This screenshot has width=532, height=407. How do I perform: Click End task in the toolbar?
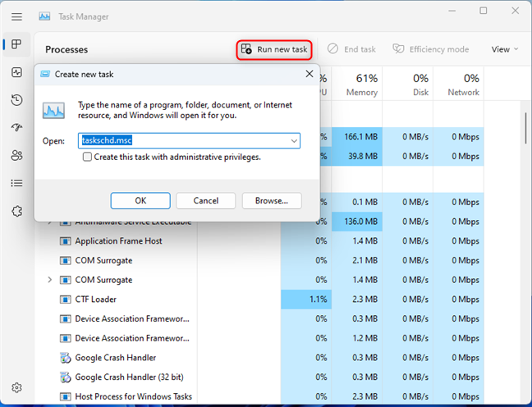tap(351, 49)
